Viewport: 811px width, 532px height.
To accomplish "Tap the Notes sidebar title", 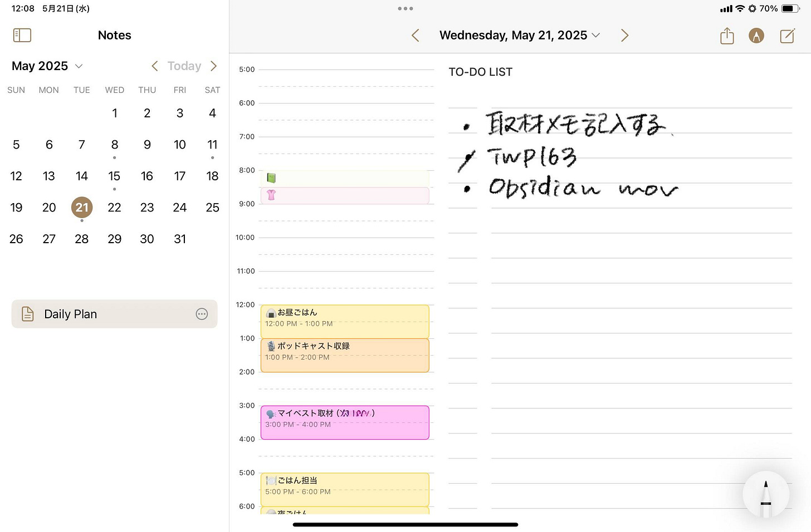I will [x=115, y=35].
